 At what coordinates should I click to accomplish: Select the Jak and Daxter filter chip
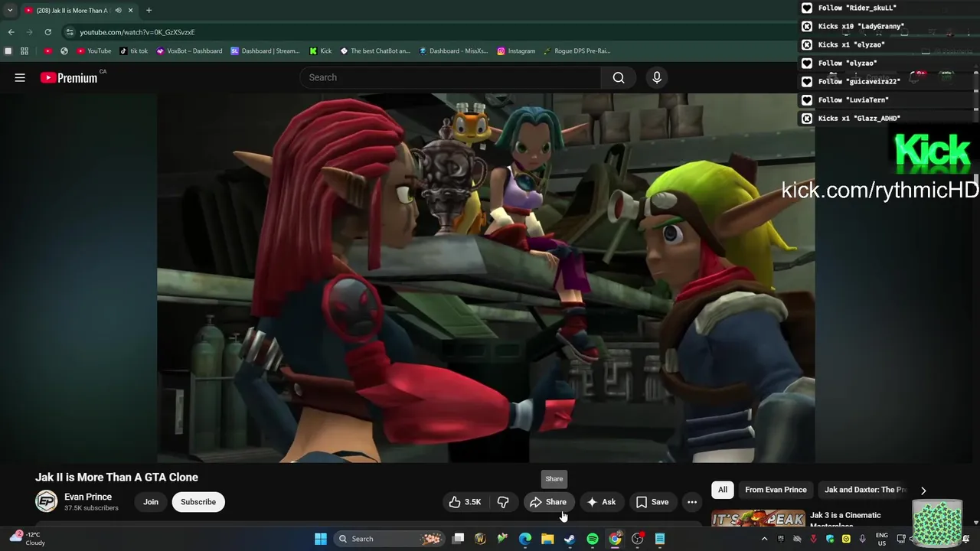pyautogui.click(x=865, y=490)
